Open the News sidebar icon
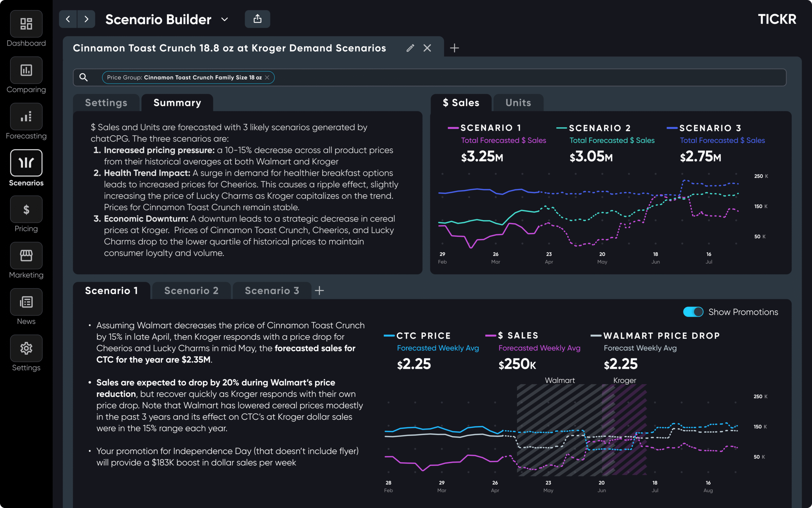 tap(26, 302)
